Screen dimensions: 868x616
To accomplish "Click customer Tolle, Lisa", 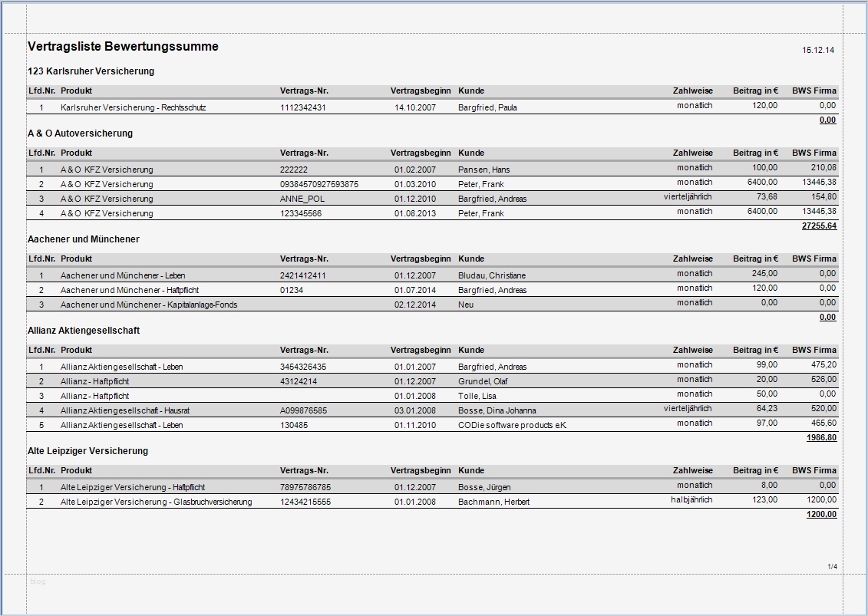I will click(477, 396).
